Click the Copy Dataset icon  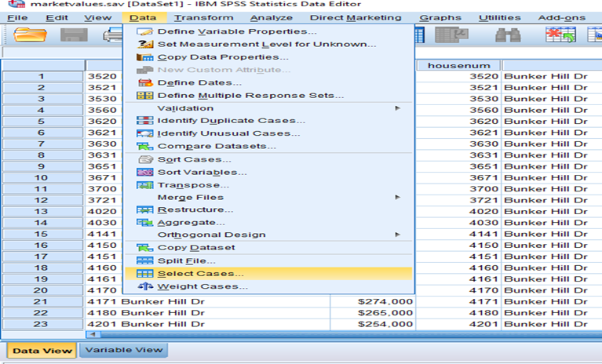coord(144,248)
